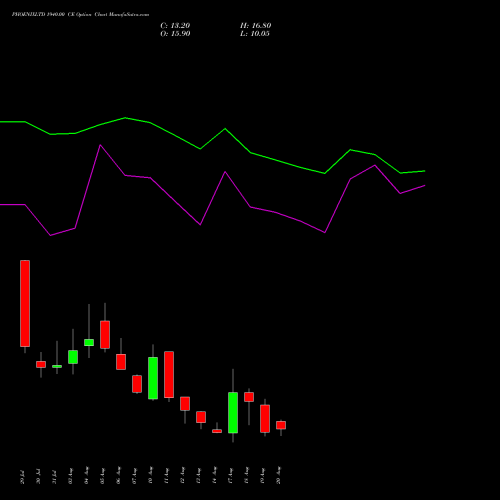This screenshot has width=500, height=500.
Task: Click the 05 Aug date label
Action: pos(102,476)
